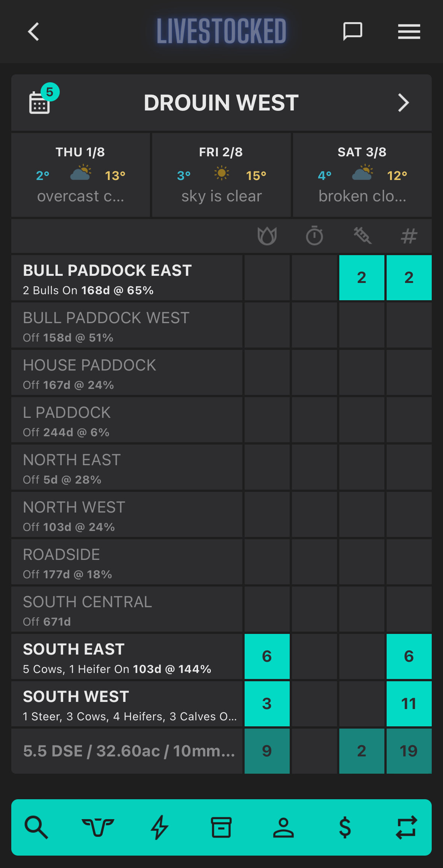Open the dollar finance icon

pos(345,827)
